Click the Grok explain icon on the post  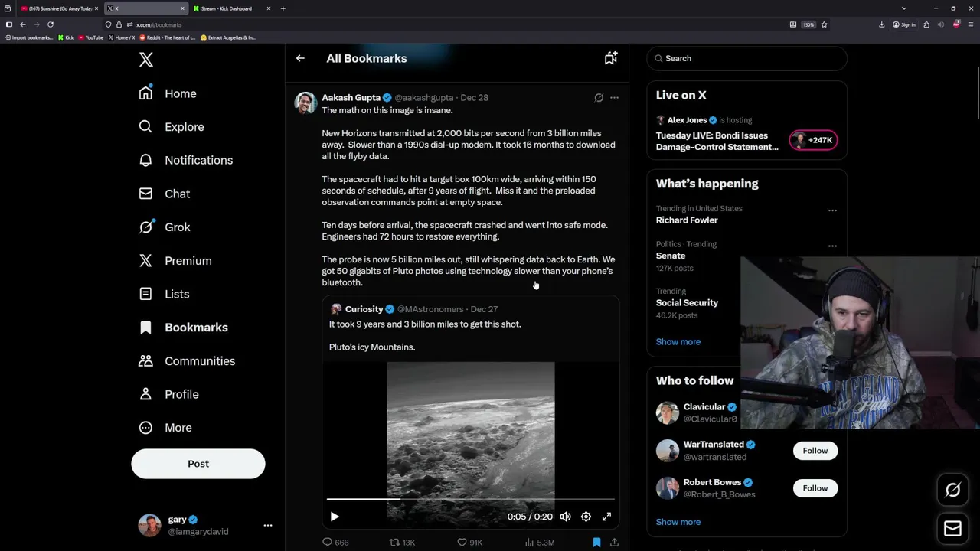tap(599, 98)
